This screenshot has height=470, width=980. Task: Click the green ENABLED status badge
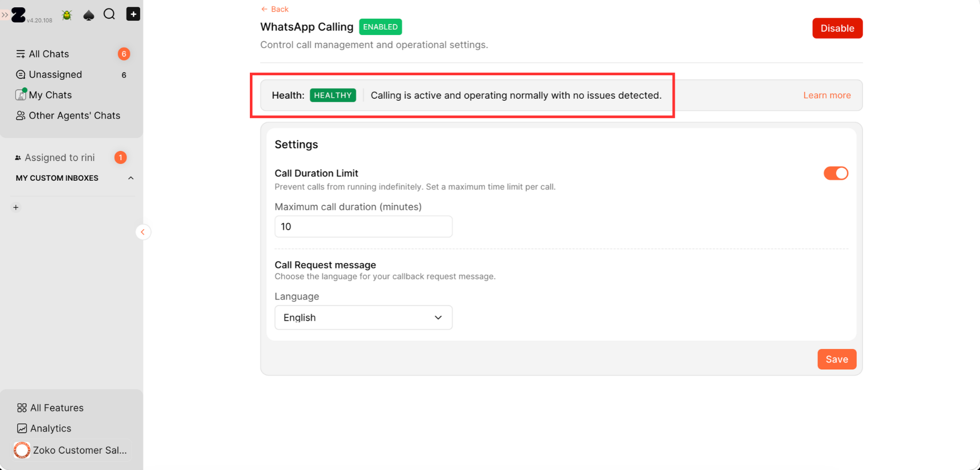[x=381, y=27]
